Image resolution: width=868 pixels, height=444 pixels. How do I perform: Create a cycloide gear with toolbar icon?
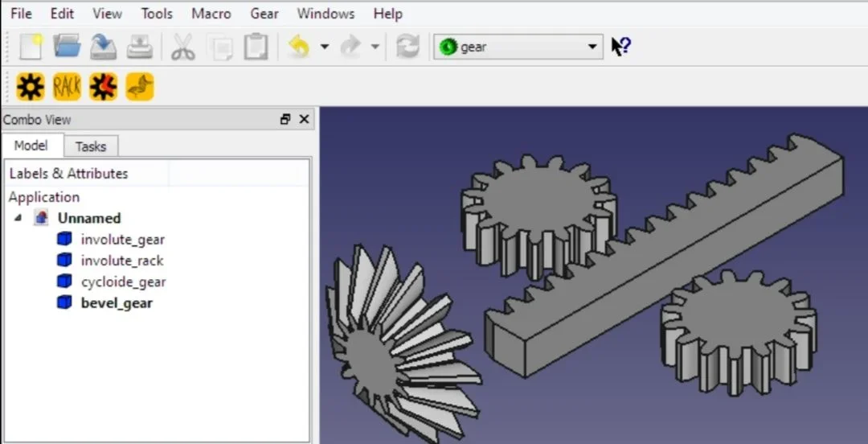pyautogui.click(x=104, y=87)
